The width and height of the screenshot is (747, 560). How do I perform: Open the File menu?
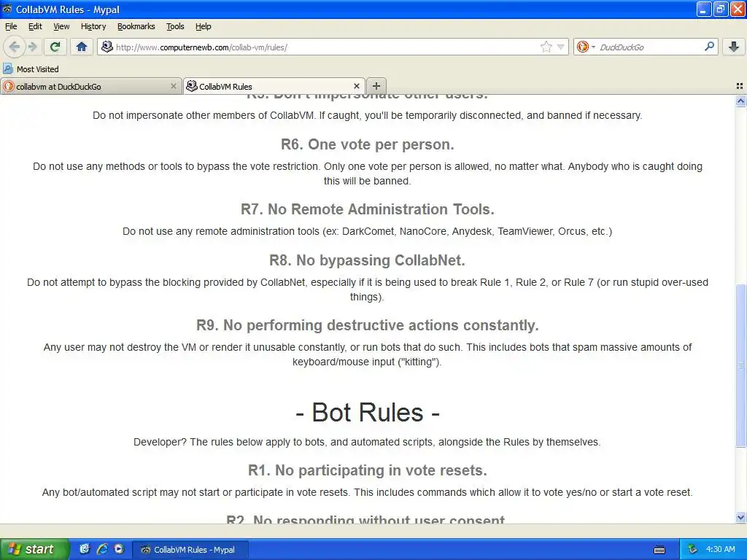point(11,26)
